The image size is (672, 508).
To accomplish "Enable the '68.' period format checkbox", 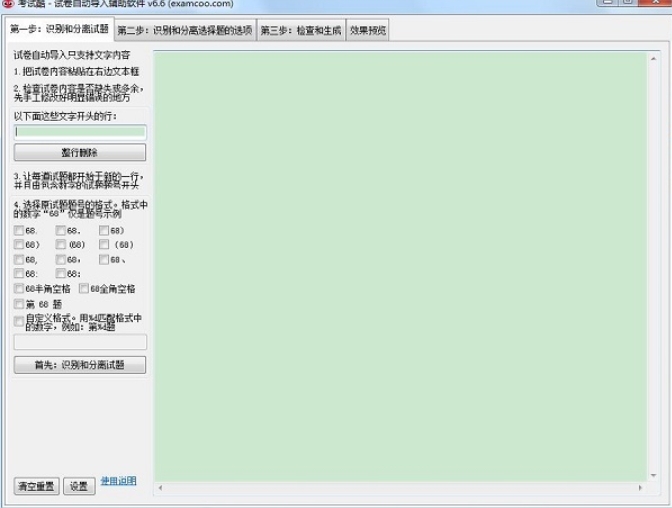I will point(19,231).
